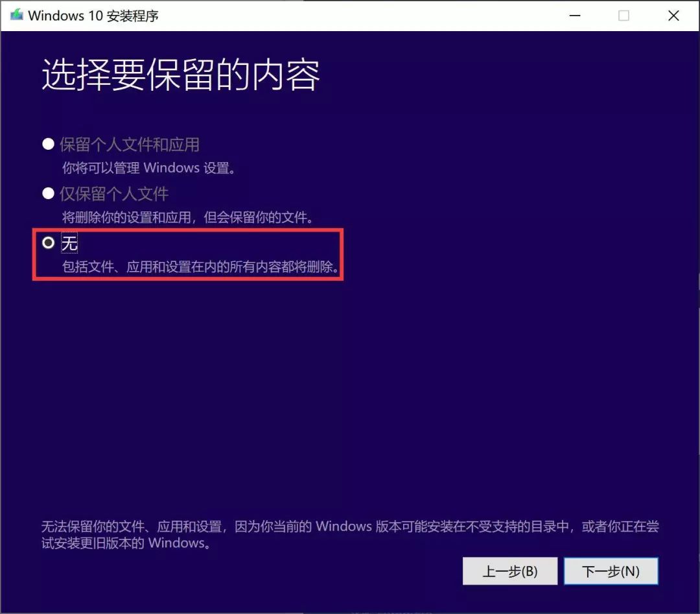Click the Windows 10 setup icon in title bar
This screenshot has width=700, height=614.
[x=16, y=15]
